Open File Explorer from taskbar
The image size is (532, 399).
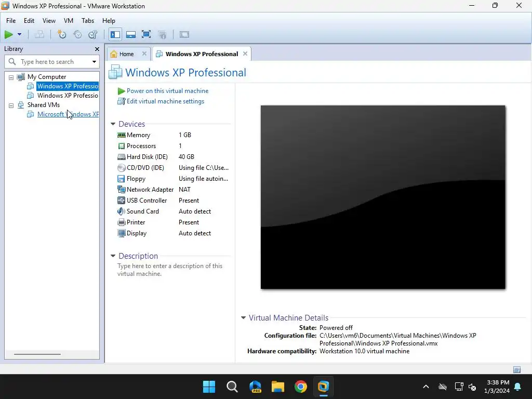click(278, 387)
